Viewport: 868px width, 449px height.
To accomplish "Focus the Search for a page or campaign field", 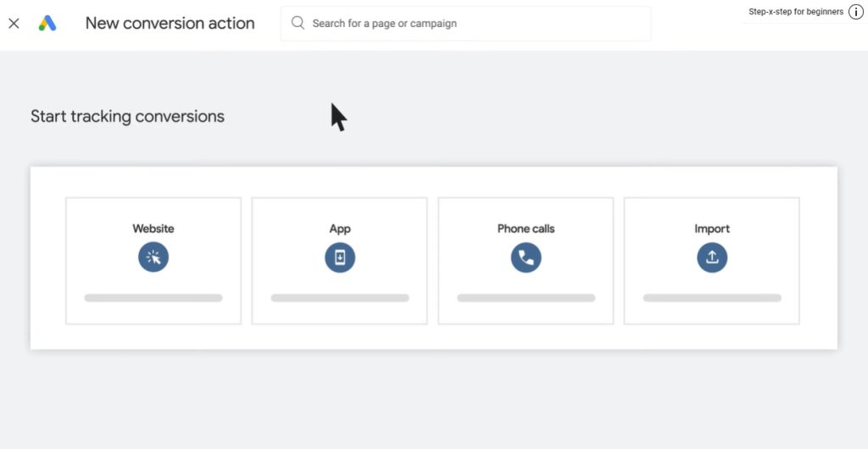I will (465, 23).
